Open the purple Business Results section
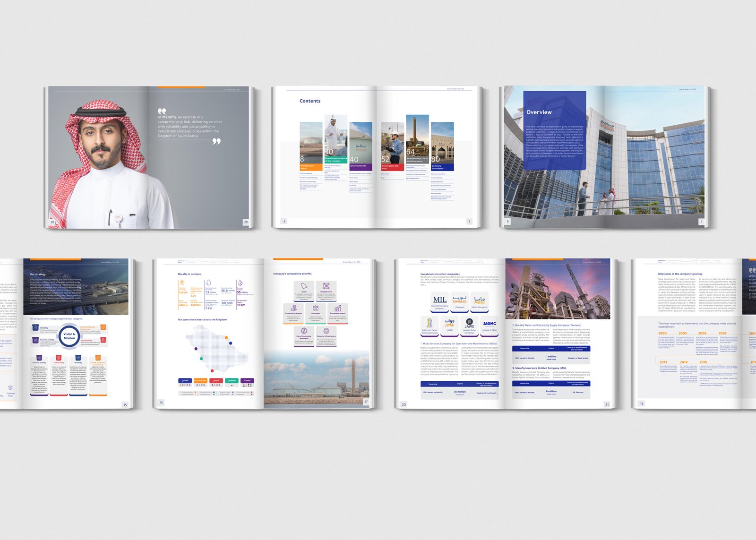This screenshot has width=756, height=540. point(361,166)
